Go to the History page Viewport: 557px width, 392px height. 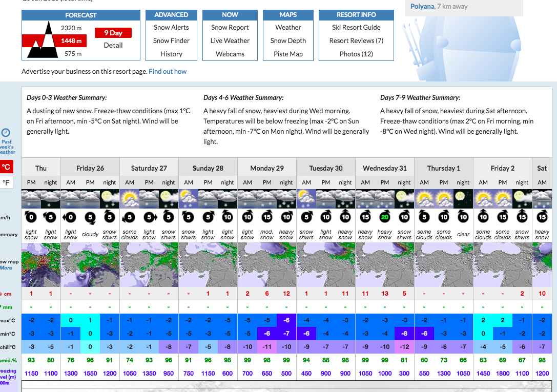(x=171, y=54)
